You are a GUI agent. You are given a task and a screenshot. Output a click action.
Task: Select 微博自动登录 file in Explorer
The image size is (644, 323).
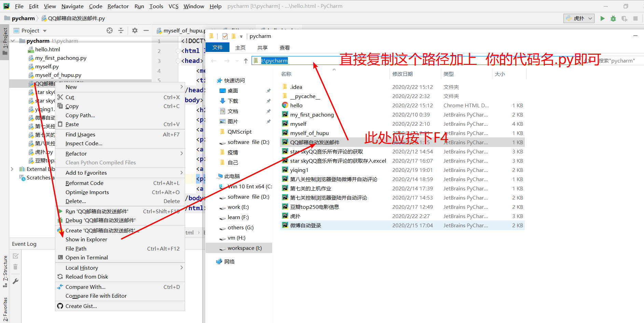tap(402, 225)
